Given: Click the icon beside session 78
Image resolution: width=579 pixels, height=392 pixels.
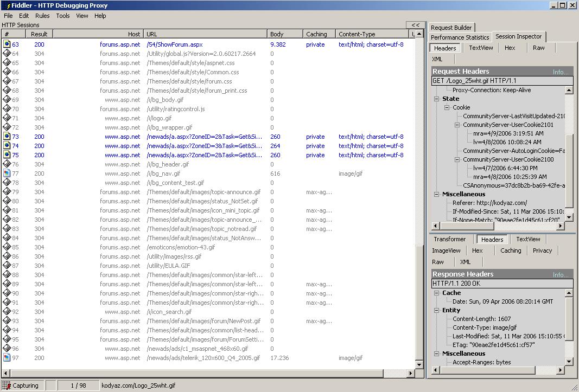Looking at the screenshot, I should (7, 182).
